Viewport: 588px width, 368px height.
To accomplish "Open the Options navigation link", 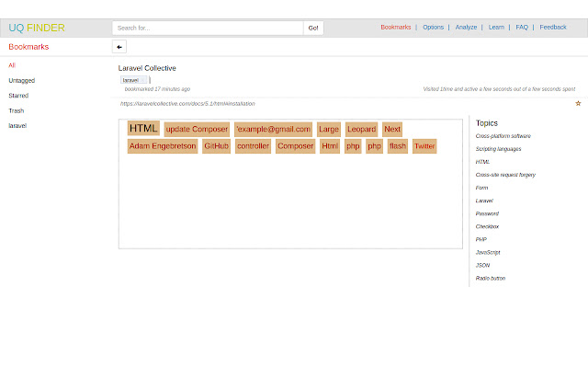I will tap(433, 27).
